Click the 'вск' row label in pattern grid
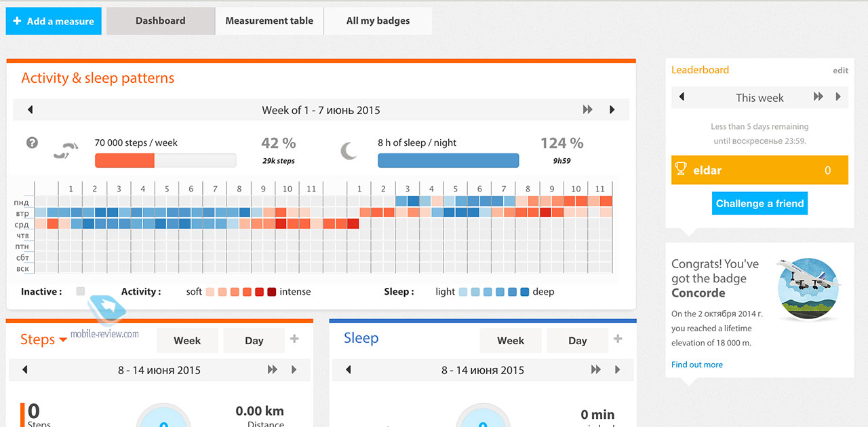Image resolution: width=868 pixels, height=427 pixels. click(22, 269)
